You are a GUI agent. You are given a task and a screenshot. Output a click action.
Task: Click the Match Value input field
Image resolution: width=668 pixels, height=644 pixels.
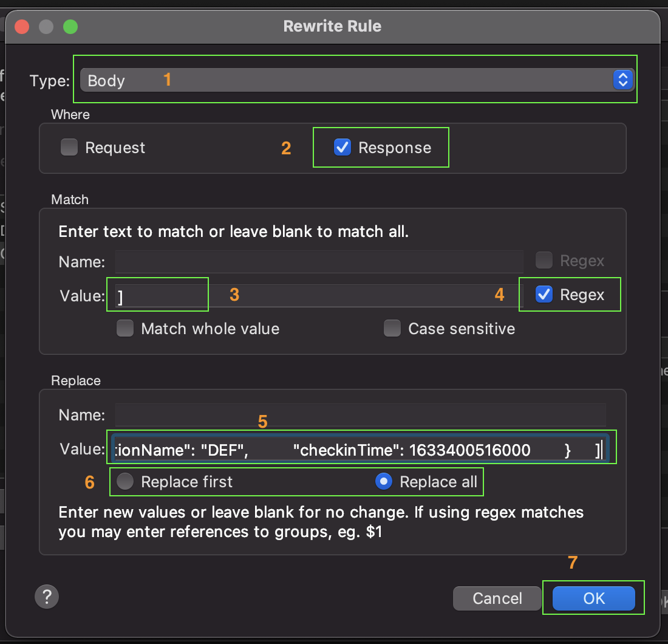point(319,296)
